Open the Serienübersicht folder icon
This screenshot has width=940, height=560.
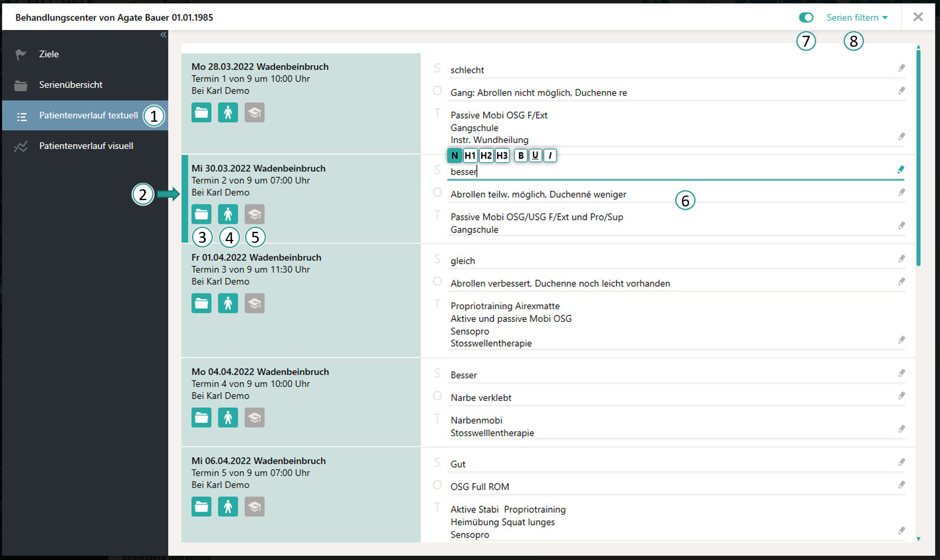pos(21,84)
